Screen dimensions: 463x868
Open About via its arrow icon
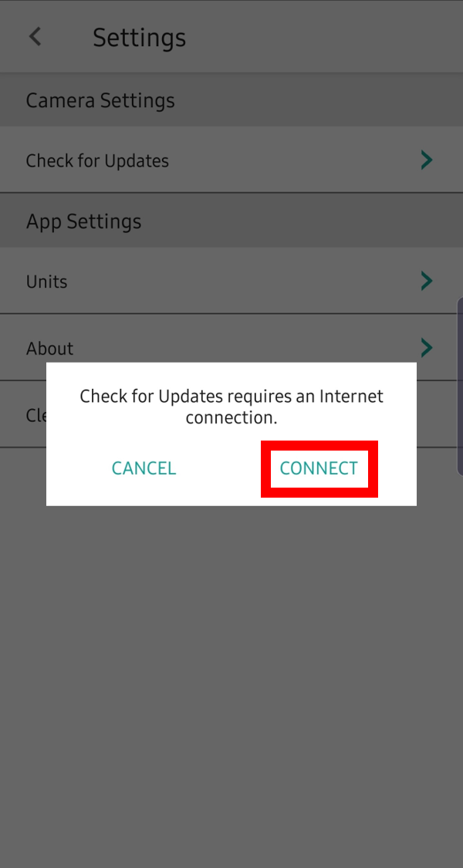pyautogui.click(x=426, y=348)
